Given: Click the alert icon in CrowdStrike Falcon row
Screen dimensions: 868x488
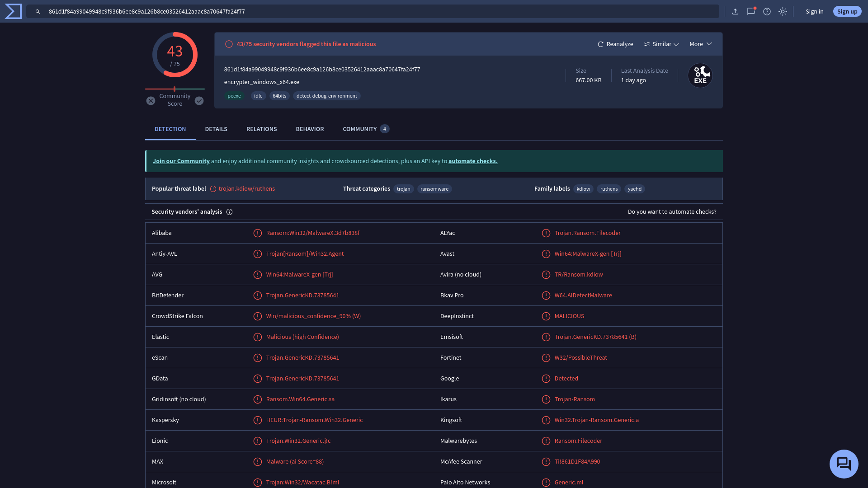Looking at the screenshot, I should click(x=258, y=316).
